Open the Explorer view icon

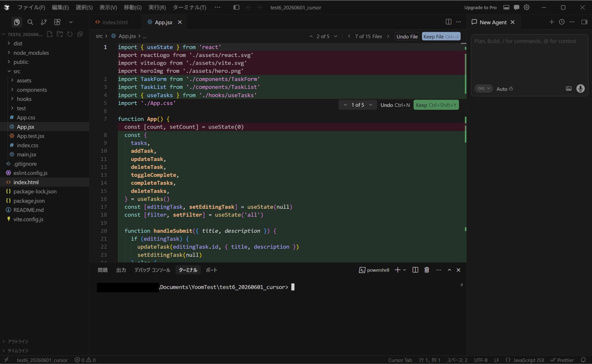17,22
